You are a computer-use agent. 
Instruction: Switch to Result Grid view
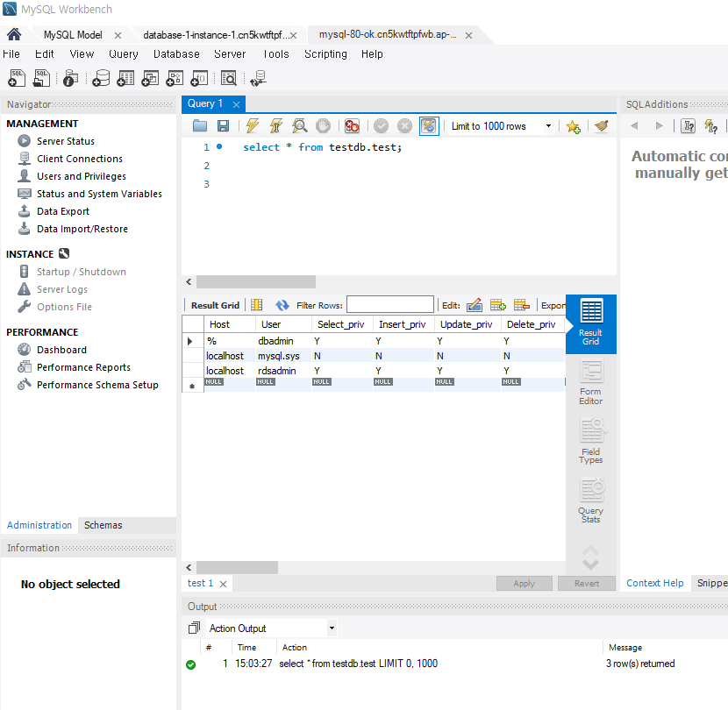pos(590,323)
